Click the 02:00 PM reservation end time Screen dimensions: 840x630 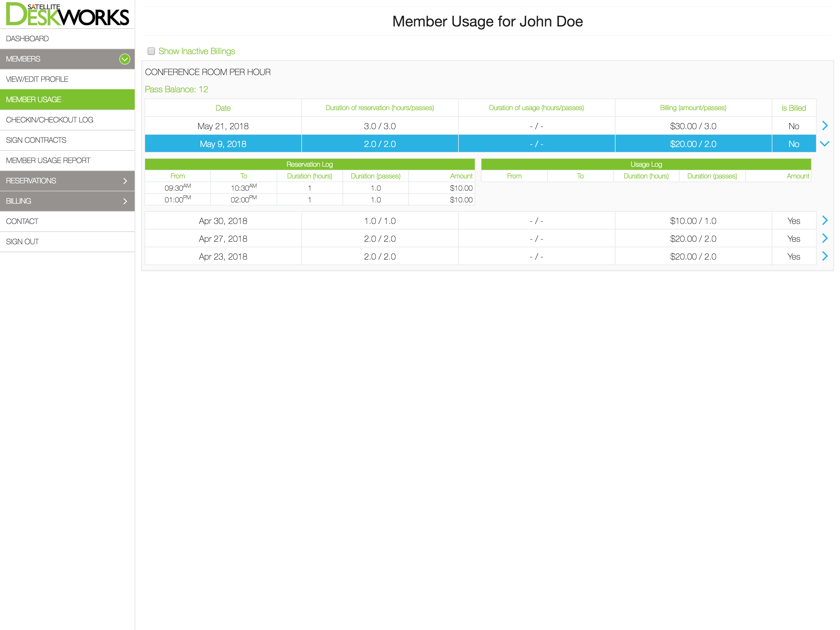244,199
